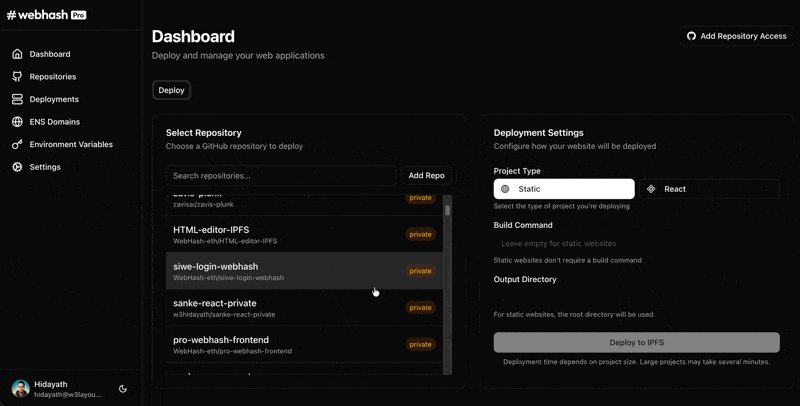Click the Build Command input field
This screenshot has height=406, width=800.
(637, 244)
